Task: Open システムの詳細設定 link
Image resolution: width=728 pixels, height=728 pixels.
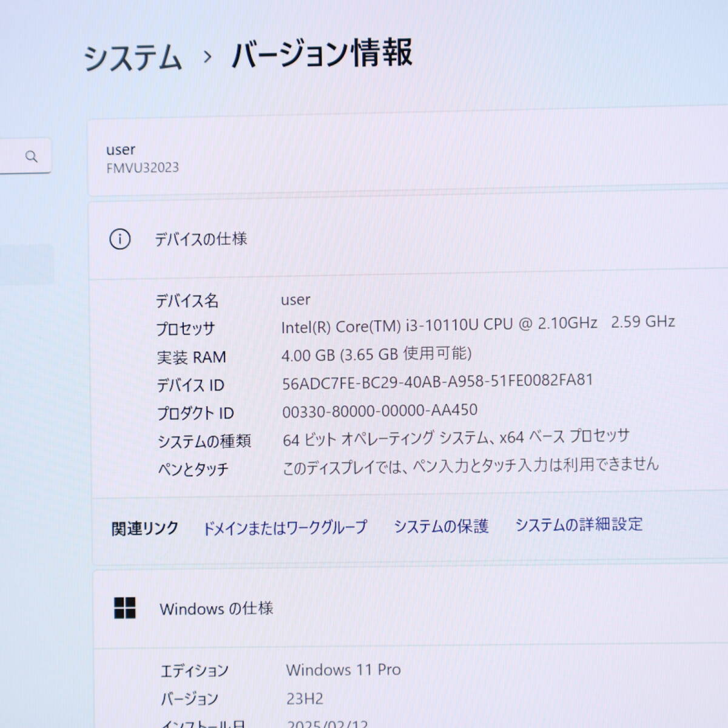Action: tap(579, 524)
